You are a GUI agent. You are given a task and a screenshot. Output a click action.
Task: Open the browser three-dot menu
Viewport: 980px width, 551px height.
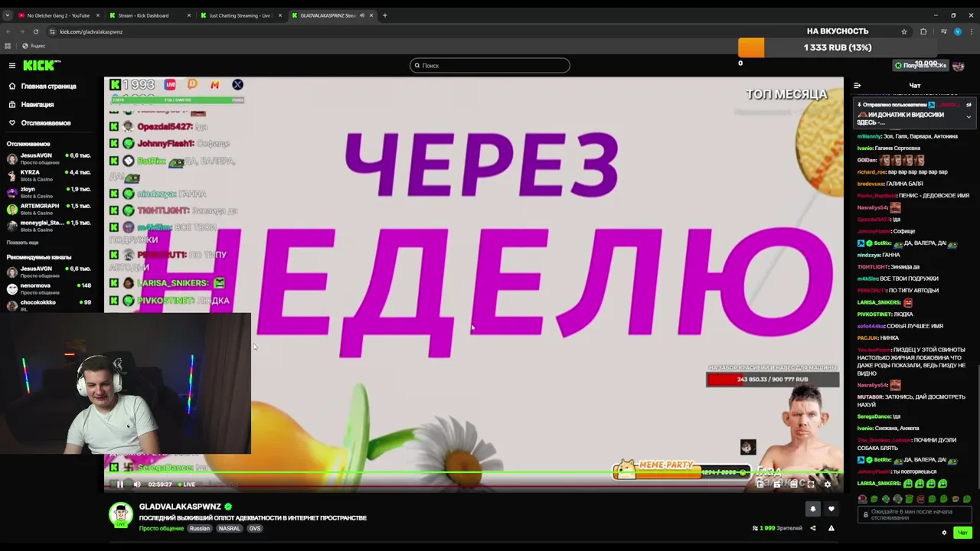[x=972, y=31]
